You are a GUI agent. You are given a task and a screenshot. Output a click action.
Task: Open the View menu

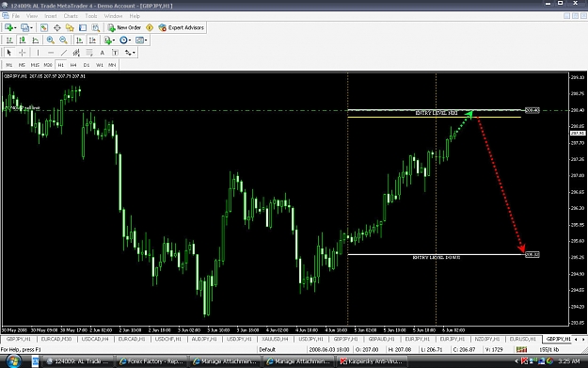[x=32, y=16]
